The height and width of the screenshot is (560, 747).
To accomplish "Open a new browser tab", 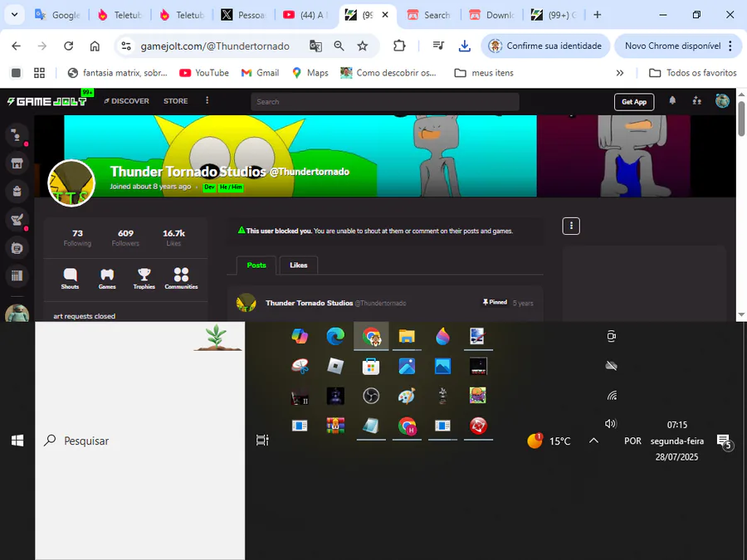I will 597,15.
